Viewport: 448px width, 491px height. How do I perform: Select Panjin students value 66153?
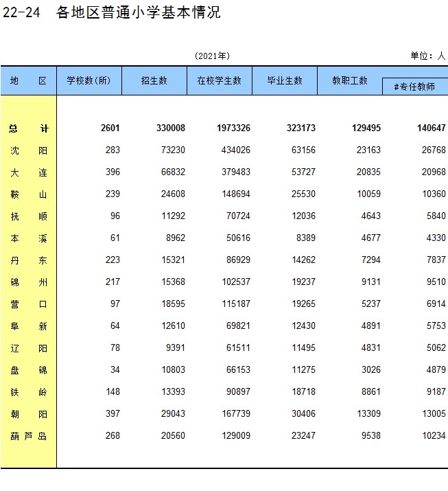[238, 369]
